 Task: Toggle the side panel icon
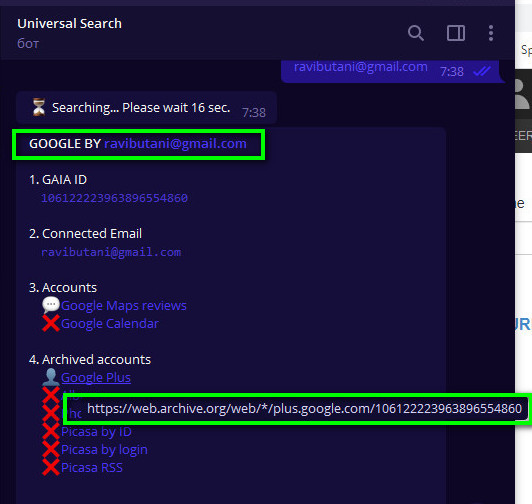pyautogui.click(x=456, y=33)
